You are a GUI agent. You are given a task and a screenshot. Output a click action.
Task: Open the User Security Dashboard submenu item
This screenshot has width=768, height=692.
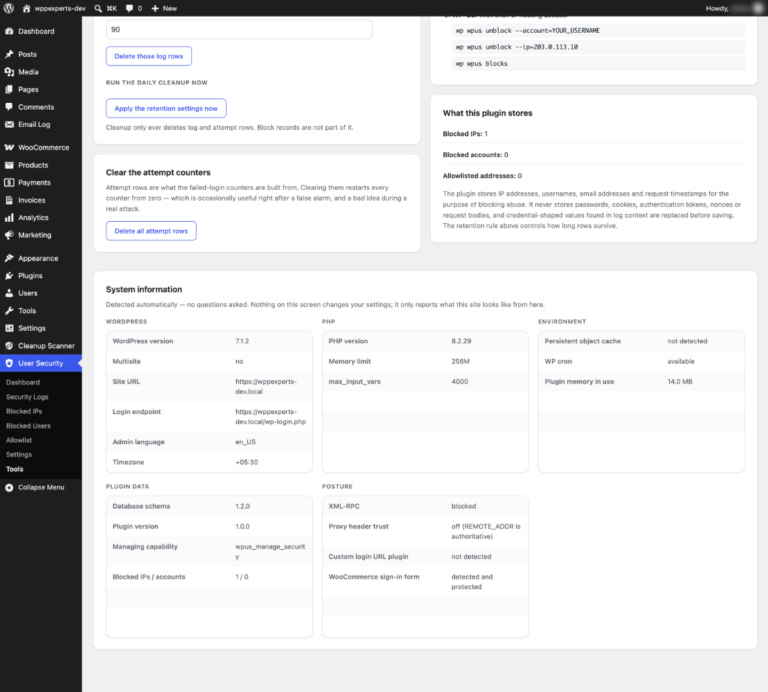tap(23, 382)
